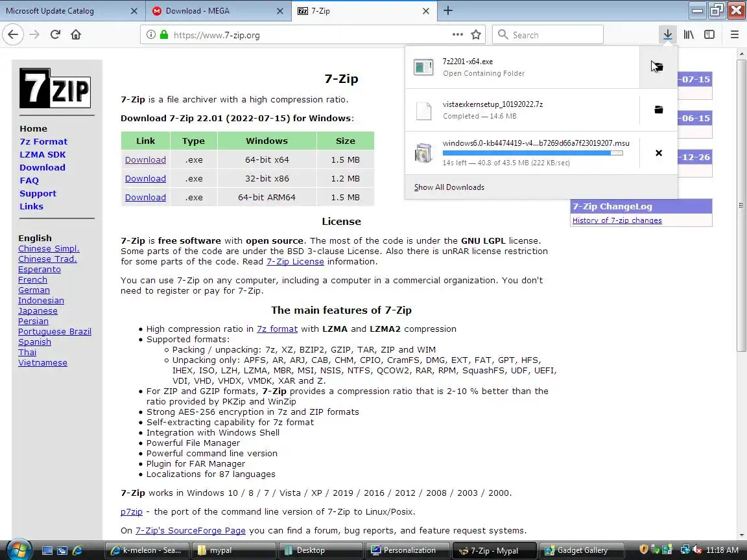Open the mypal folder taskbar button
747x560 pixels.
point(234,550)
